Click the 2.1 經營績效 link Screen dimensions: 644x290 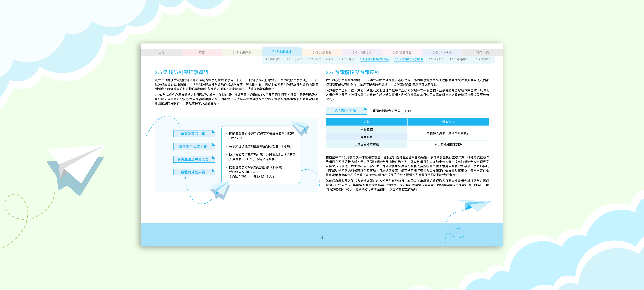click(273, 59)
